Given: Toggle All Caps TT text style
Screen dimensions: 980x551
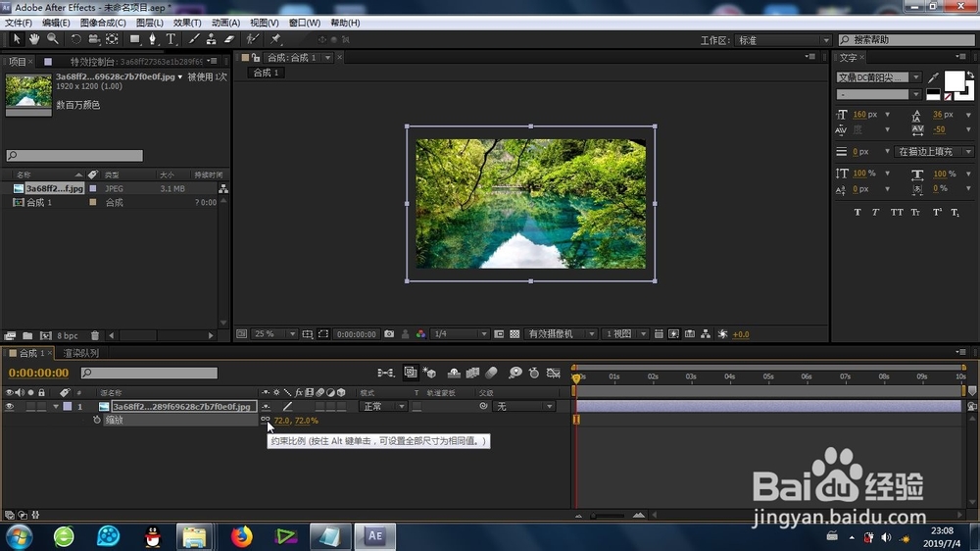Looking at the screenshot, I should (x=897, y=213).
